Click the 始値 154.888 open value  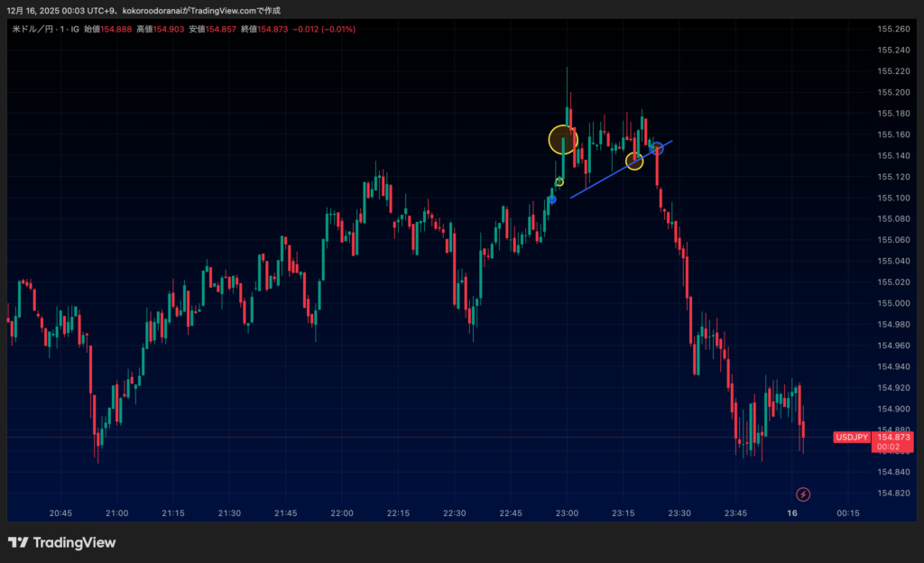107,30
